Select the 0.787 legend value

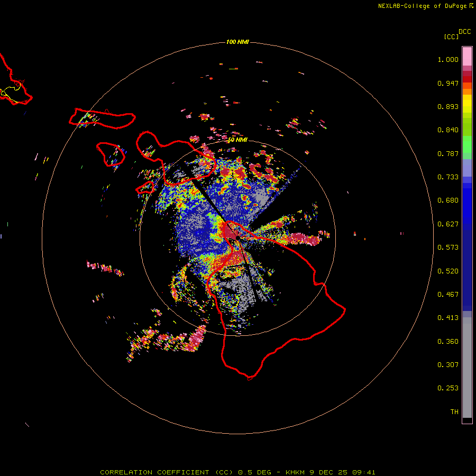point(448,153)
